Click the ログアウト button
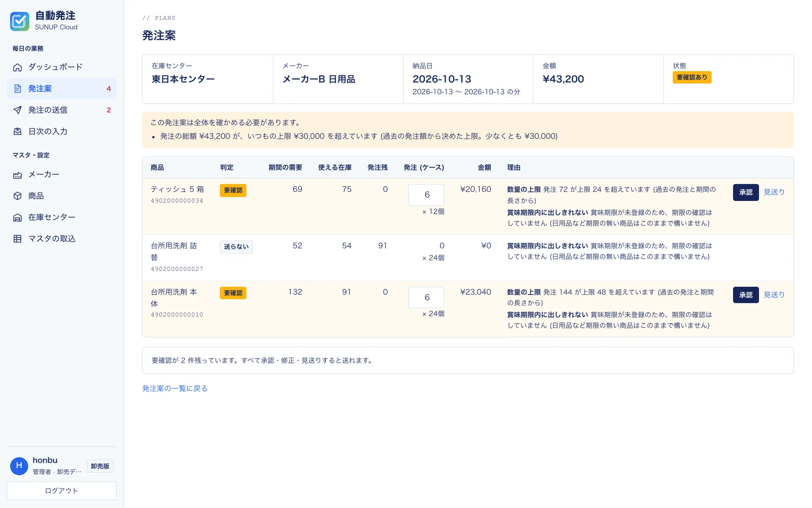Viewport: 812px width, 508px height. click(62, 491)
